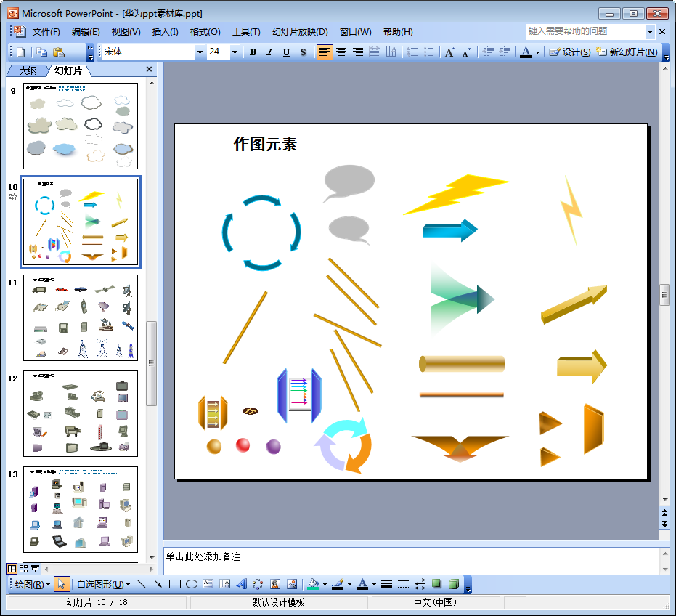The image size is (676, 616).
Task: Insert picture from file
Action: click(x=292, y=585)
